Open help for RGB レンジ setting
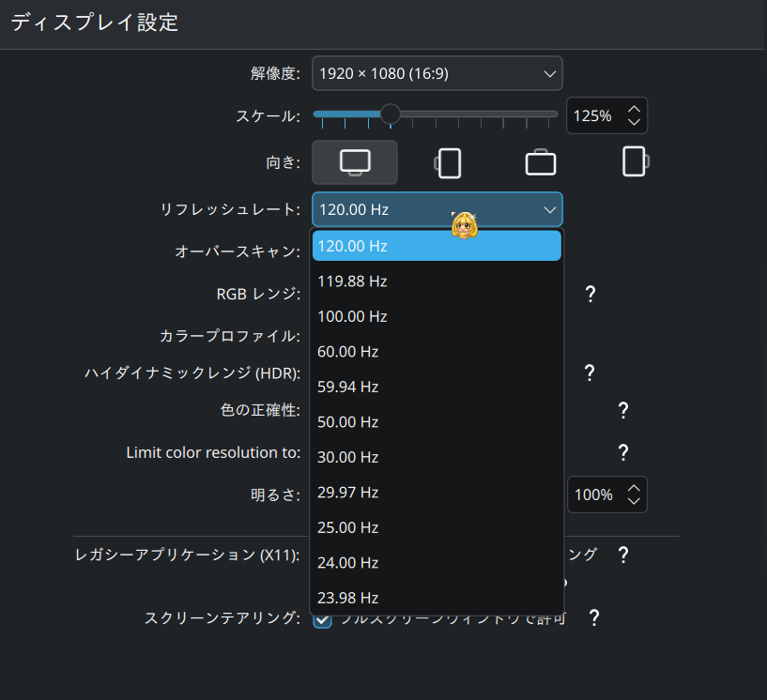The width and height of the screenshot is (767, 700). [x=590, y=294]
